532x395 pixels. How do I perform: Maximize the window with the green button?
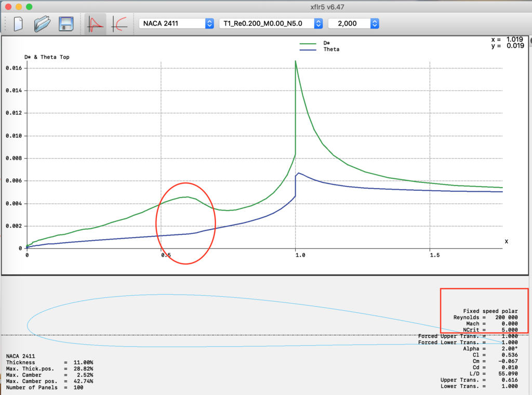coord(29,7)
